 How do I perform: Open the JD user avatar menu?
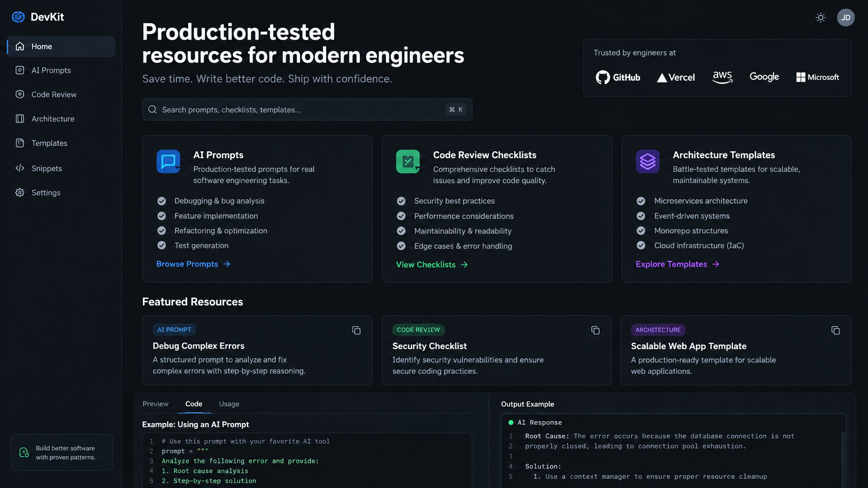[845, 18]
